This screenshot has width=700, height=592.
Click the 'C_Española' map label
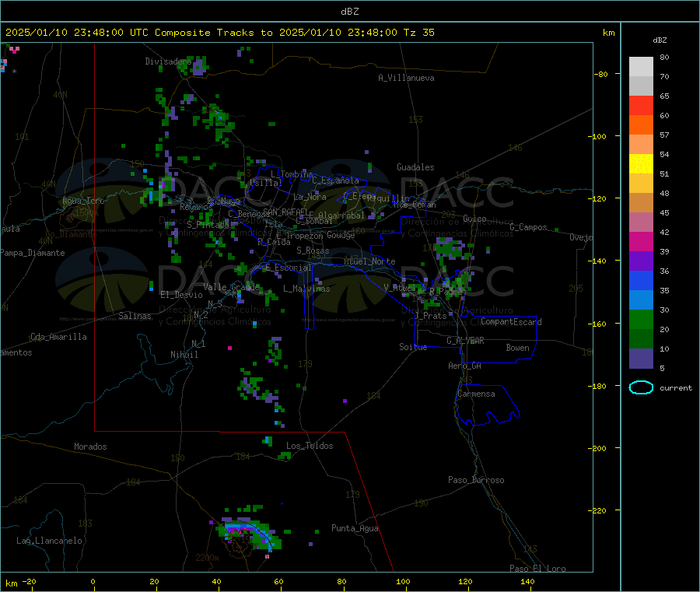pyautogui.click(x=336, y=180)
